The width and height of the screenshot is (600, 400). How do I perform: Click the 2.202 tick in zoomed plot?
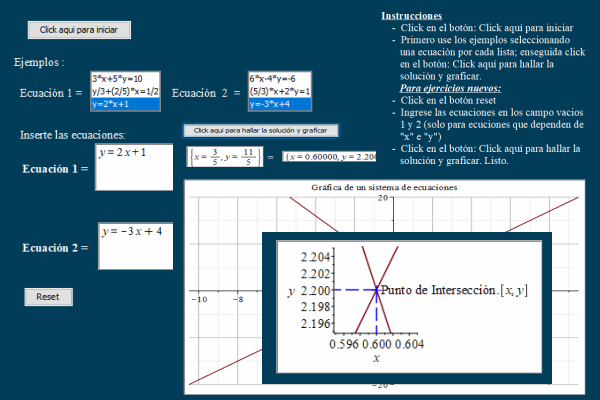point(315,274)
